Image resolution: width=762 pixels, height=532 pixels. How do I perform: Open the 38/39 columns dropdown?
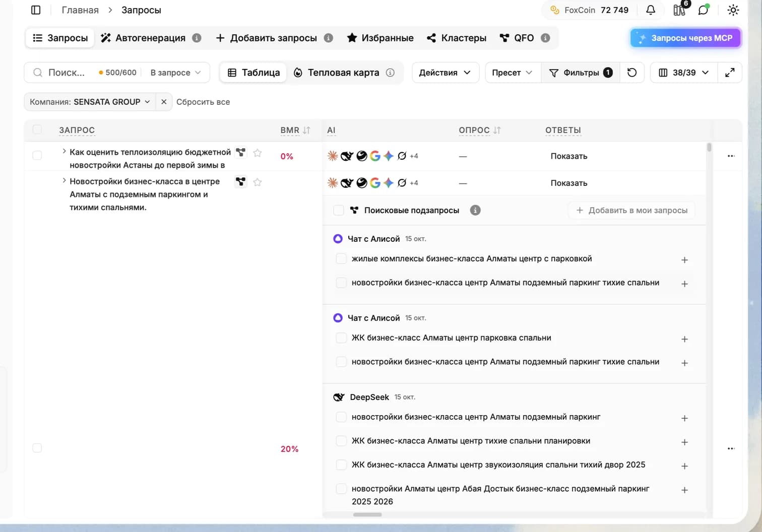684,73
